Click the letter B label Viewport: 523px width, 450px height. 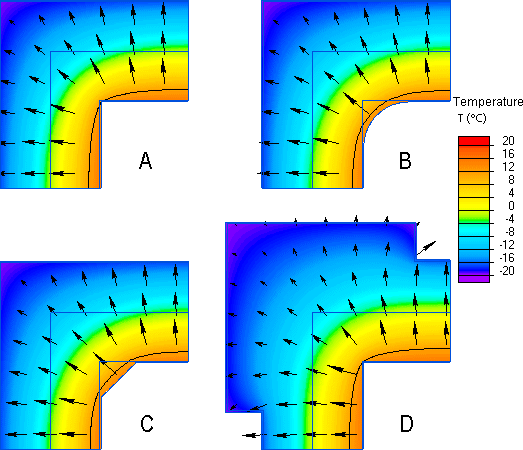click(405, 160)
